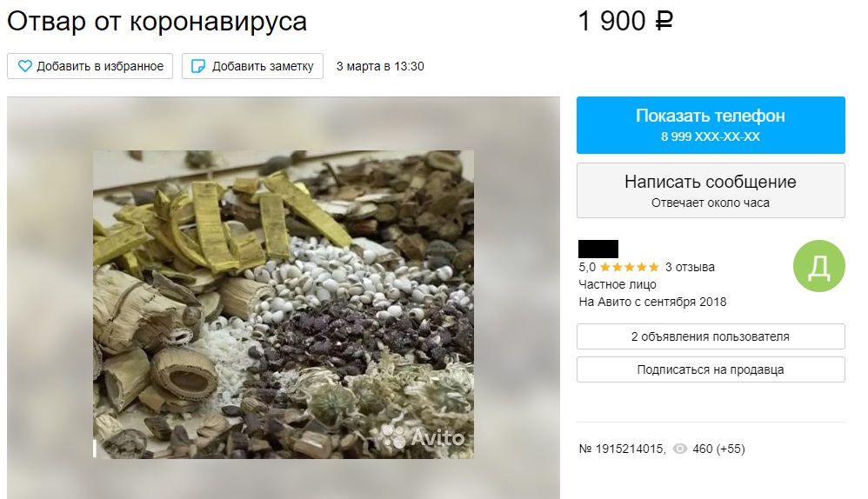The height and width of the screenshot is (499, 868).
Task: Click the note sticker icon
Action: pyautogui.click(x=197, y=66)
